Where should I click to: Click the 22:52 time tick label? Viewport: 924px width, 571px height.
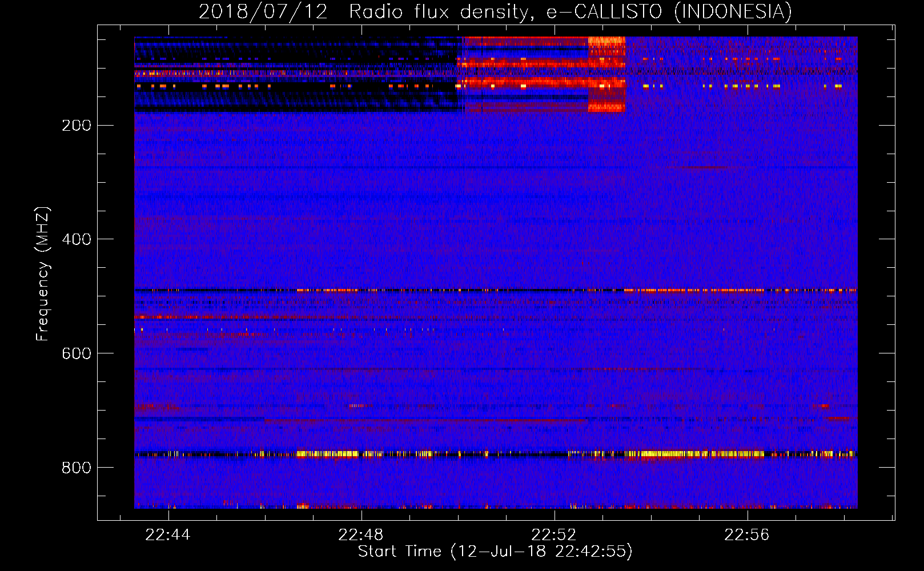click(x=554, y=535)
